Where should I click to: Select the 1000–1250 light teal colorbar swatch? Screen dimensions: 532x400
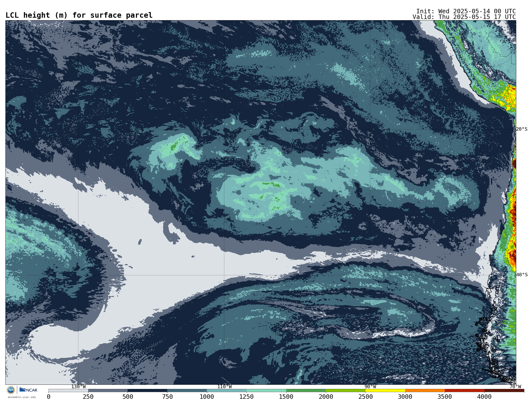click(x=227, y=390)
